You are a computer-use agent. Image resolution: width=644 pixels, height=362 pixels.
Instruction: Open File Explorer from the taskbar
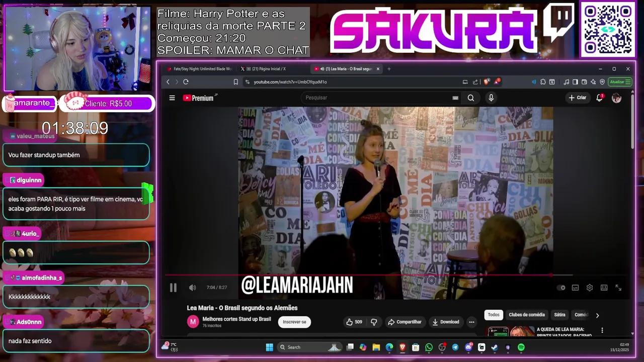[x=376, y=347]
